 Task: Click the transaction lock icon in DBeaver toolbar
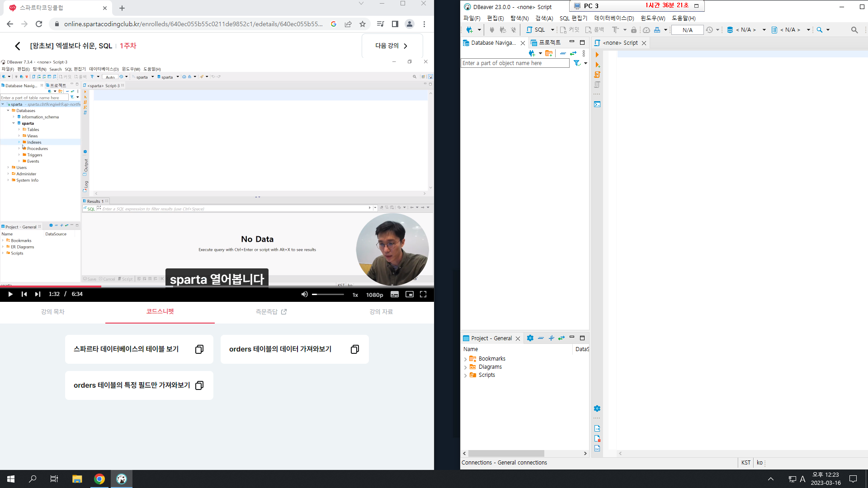(x=634, y=30)
